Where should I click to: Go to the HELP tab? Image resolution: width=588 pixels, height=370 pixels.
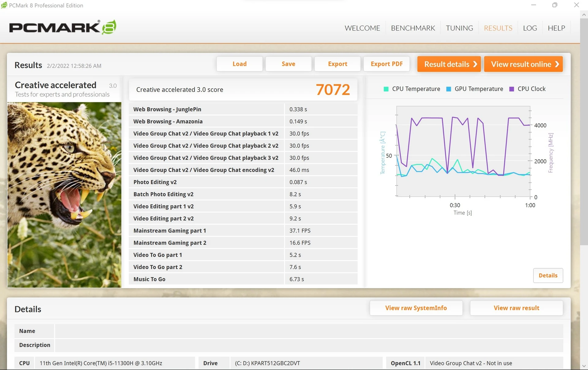(x=556, y=28)
